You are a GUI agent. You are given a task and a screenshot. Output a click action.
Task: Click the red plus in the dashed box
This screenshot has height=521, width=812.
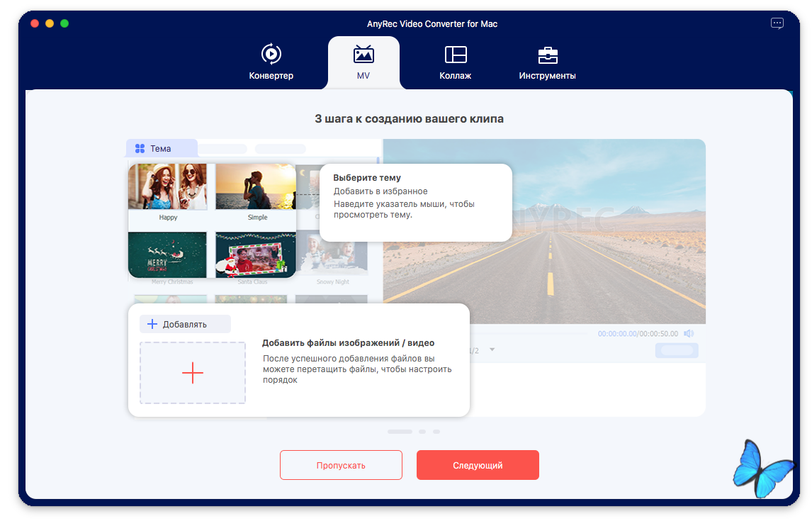click(193, 373)
